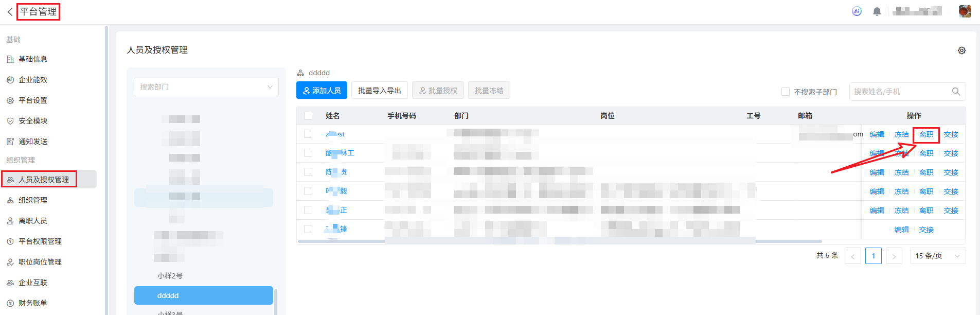Open 离职人员 menu item
980x315 pixels.
pos(33,221)
